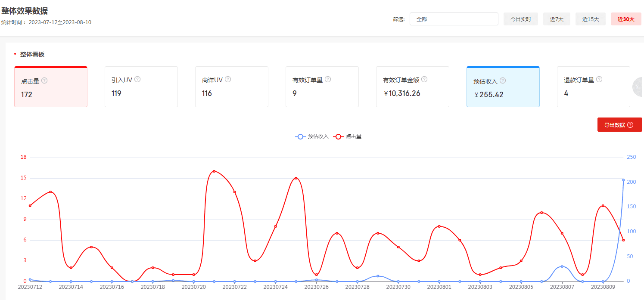Click help icon beside 引入UV
644x300 pixels.
pyautogui.click(x=137, y=79)
